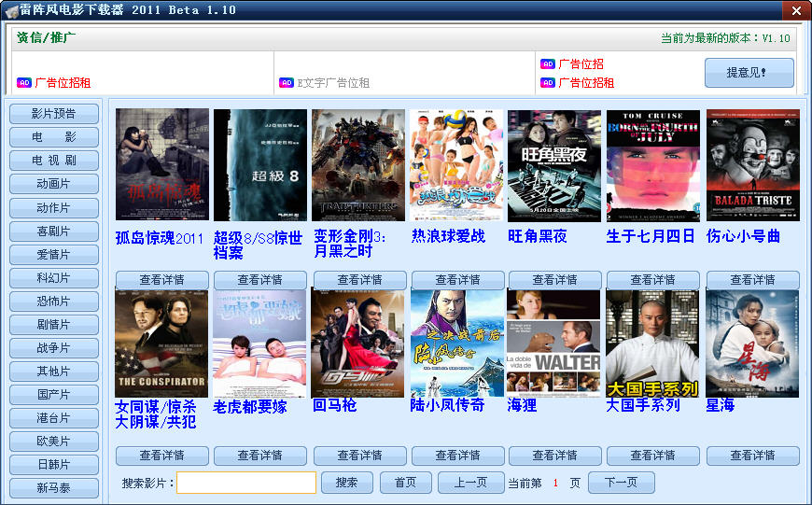Screen dimensions: 812x505
Task: Open the 恐怖片 category
Action: click(x=53, y=301)
